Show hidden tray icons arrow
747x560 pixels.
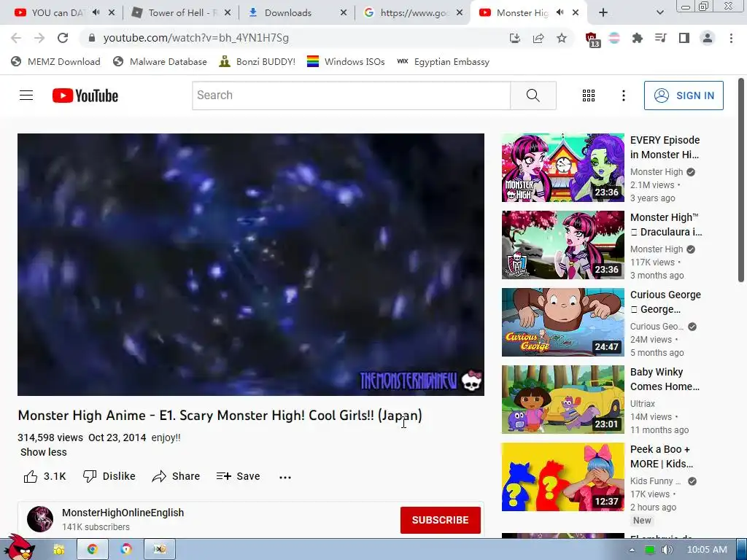[632, 550]
